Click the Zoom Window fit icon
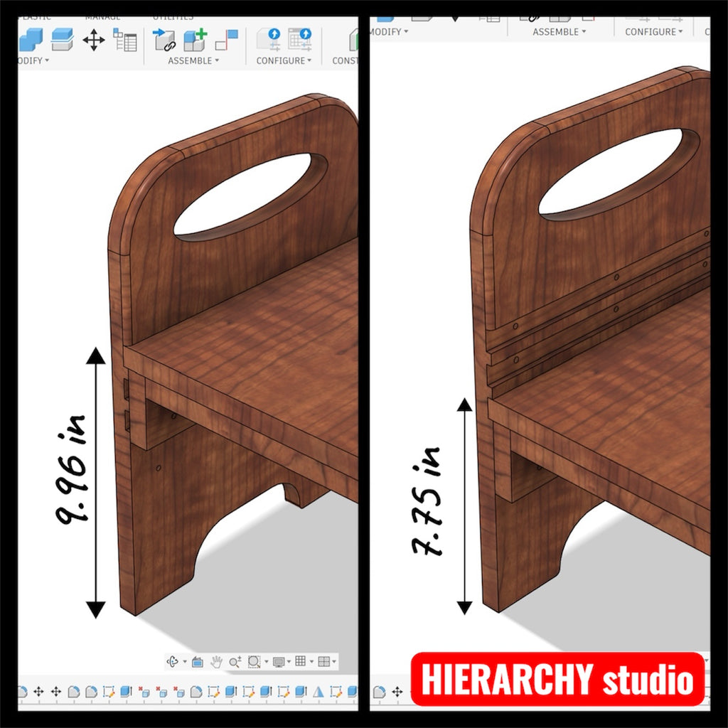 pyautogui.click(x=255, y=662)
